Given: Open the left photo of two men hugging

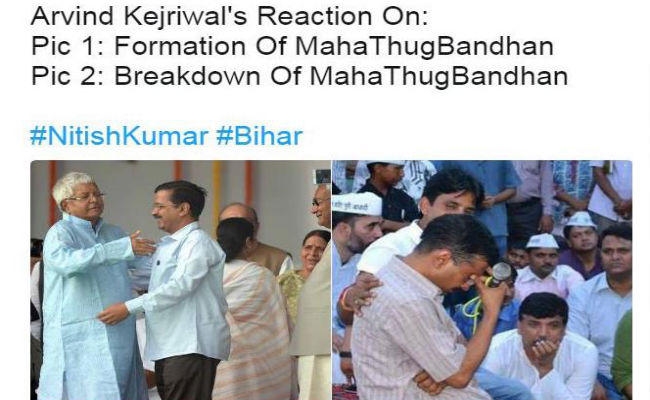Looking at the screenshot, I should 180,280.
